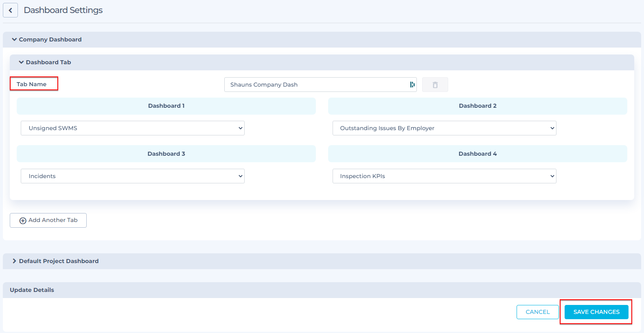Open the Outstanding Issues By Employer dropdown
644x333 pixels.
click(x=444, y=128)
